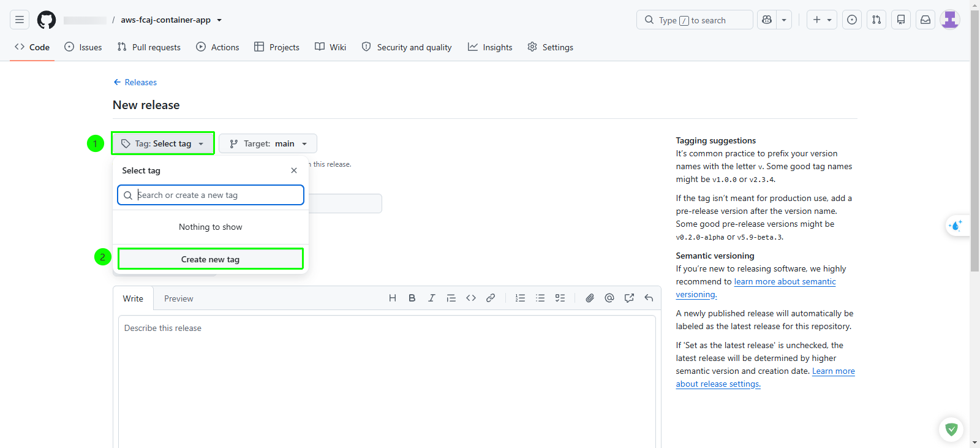Apply Bold formatting in release editor

coord(412,298)
